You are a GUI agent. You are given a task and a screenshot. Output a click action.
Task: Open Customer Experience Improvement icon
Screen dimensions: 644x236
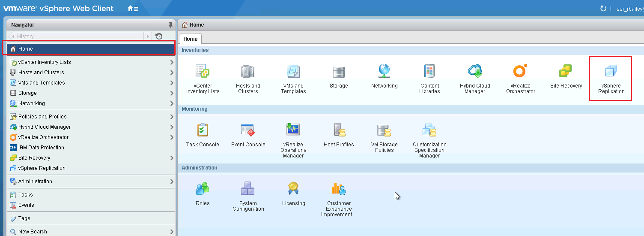[339, 188]
